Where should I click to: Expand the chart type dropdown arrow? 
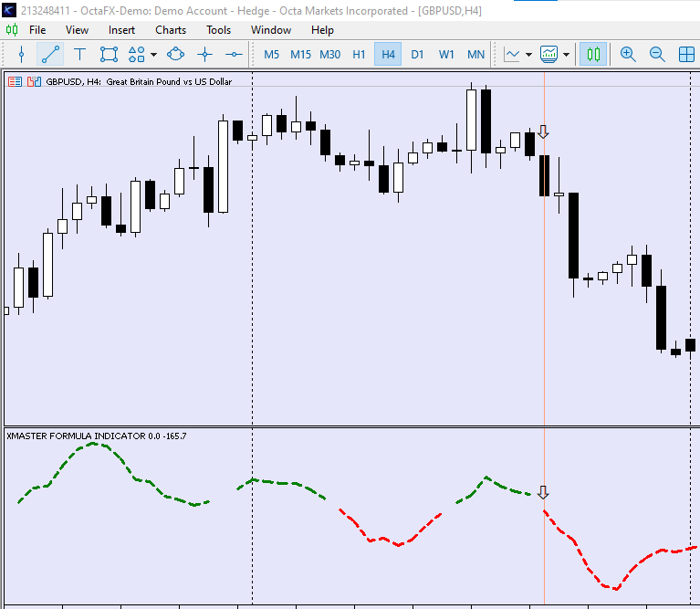click(x=529, y=55)
